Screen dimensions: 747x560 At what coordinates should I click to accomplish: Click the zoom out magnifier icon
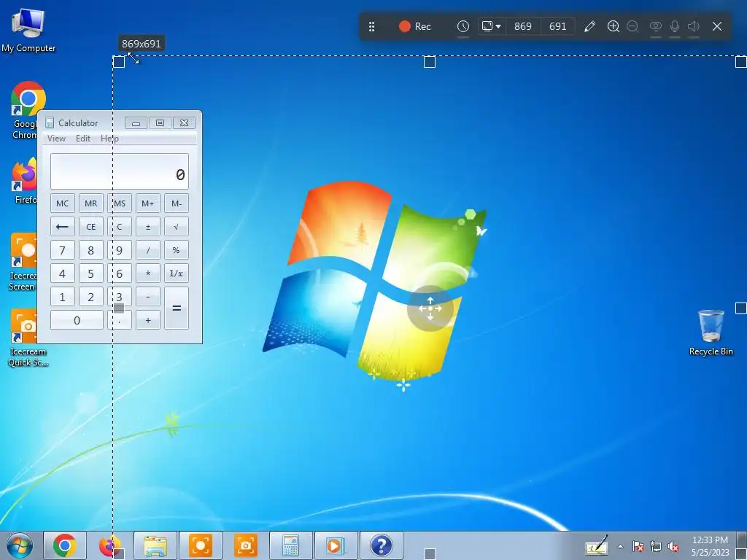[632, 26]
